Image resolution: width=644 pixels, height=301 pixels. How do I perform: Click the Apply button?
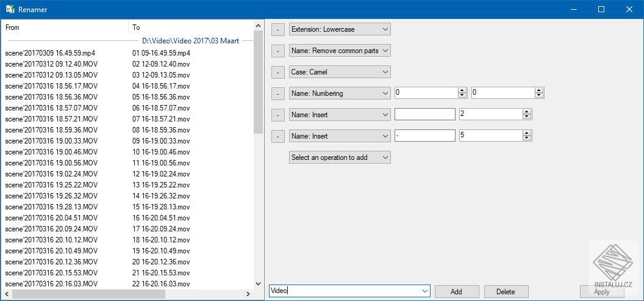pyautogui.click(x=602, y=292)
